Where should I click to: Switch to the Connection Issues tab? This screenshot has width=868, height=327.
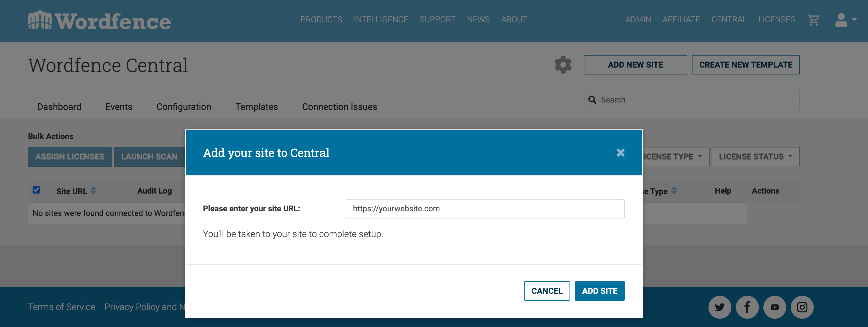tap(339, 107)
